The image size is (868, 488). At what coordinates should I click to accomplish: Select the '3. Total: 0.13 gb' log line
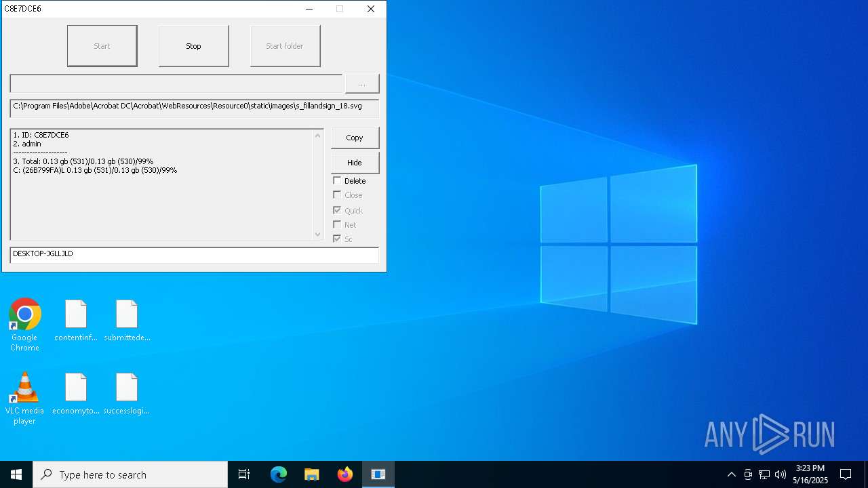(83, 161)
